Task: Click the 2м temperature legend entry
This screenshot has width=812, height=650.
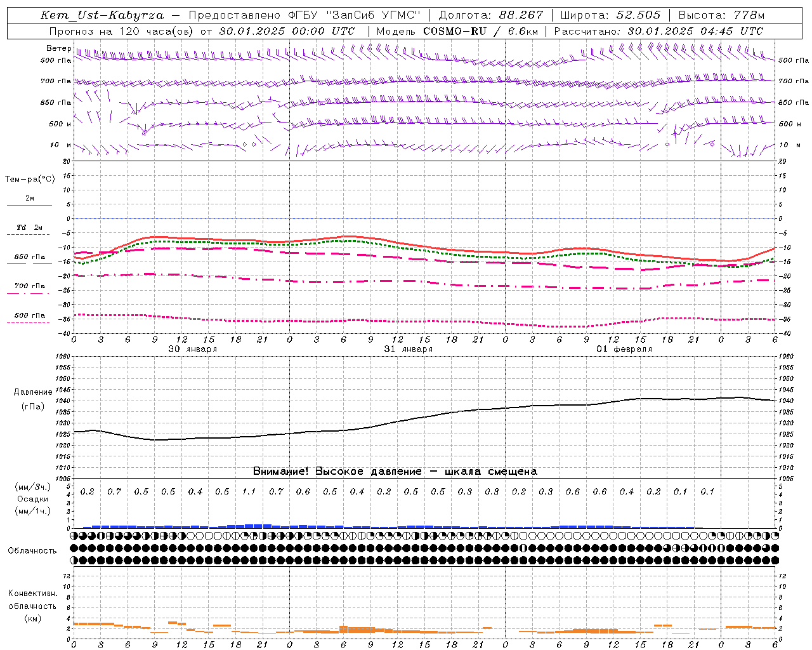Action: (29, 199)
